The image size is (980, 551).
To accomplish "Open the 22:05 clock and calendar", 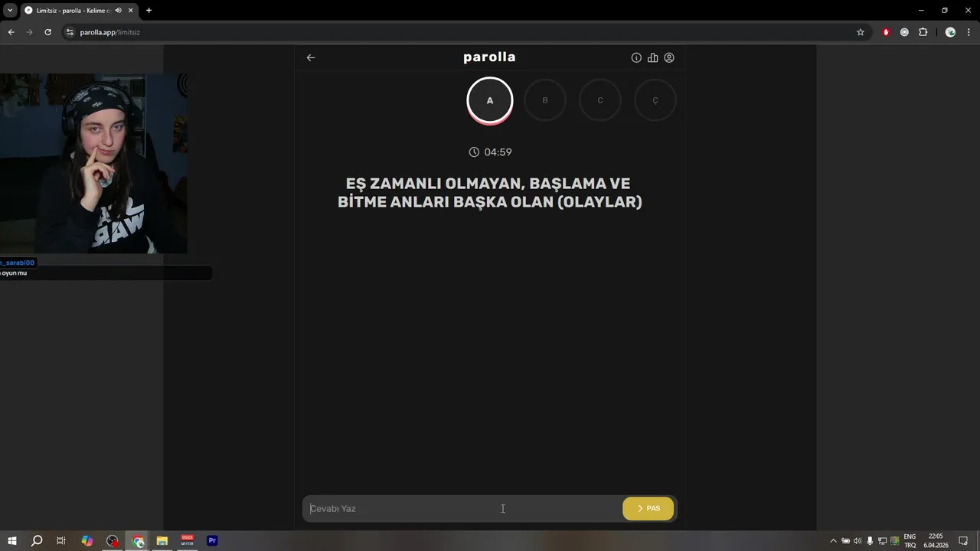I will [x=936, y=541].
